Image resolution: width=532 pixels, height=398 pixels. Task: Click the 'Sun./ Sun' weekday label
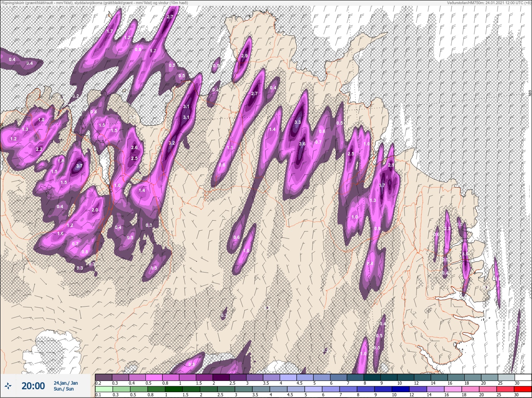point(64,389)
